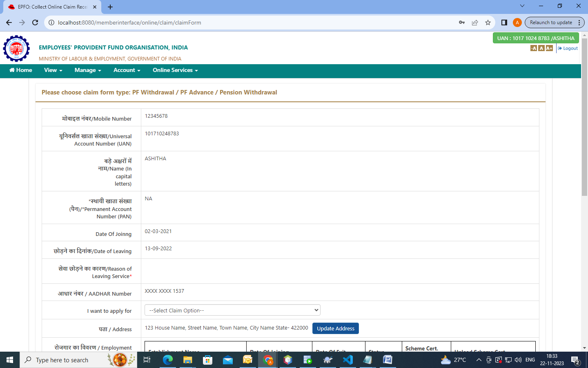Screen dimensions: 588x368
Task: Open Task View on the taskbar
Action: [147, 360]
